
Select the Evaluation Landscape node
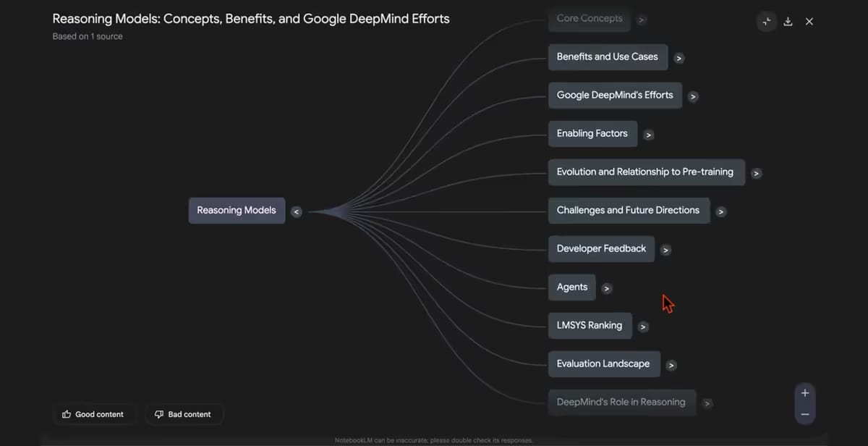(x=603, y=363)
